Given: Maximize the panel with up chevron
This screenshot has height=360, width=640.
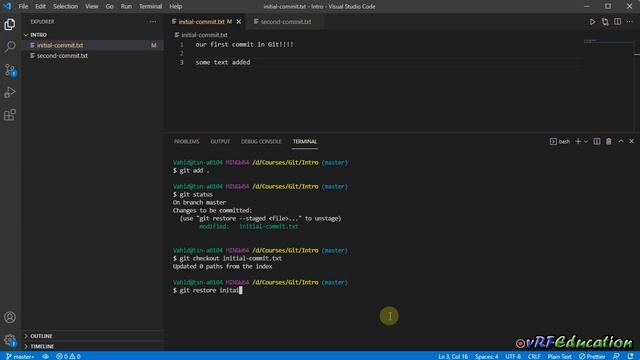Looking at the screenshot, I should coord(621,141).
